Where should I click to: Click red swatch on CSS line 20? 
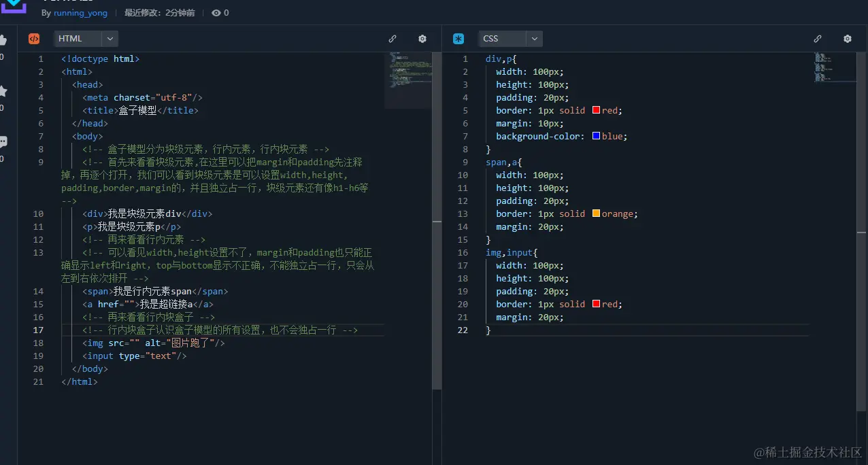pyautogui.click(x=597, y=304)
